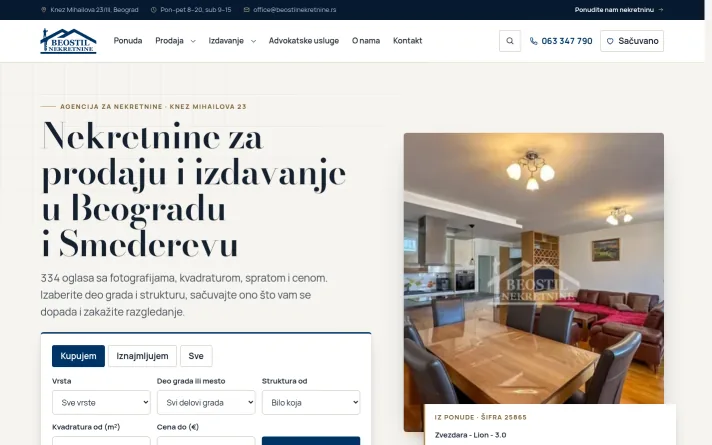Click the 334 oglasa description paragraph
Image resolution: width=712 pixels, height=445 pixels.
184,295
